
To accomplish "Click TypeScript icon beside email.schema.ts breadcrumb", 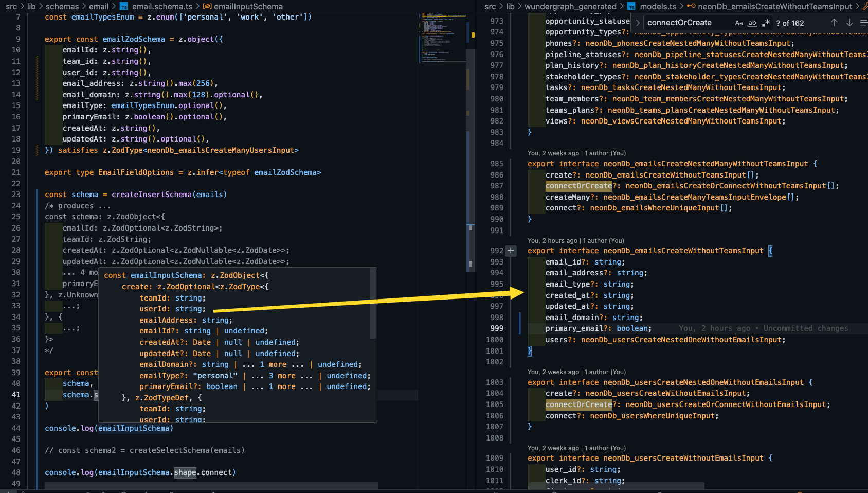I will point(123,6).
